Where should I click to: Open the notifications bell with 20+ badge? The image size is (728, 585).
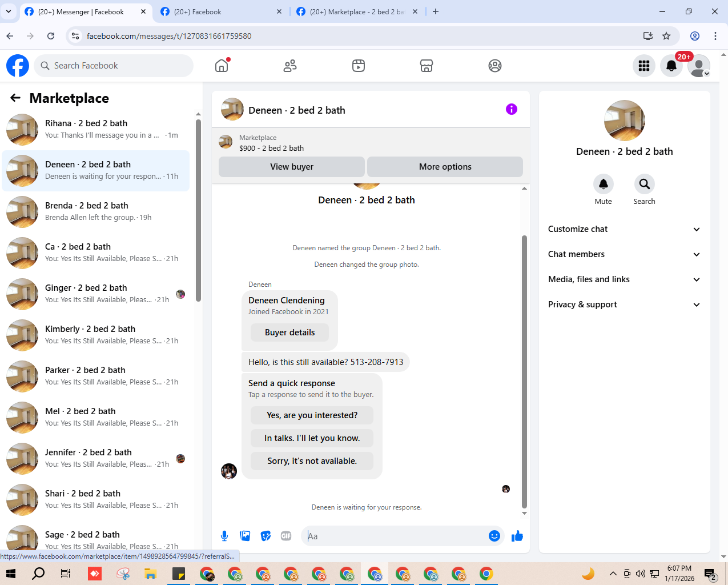point(671,66)
